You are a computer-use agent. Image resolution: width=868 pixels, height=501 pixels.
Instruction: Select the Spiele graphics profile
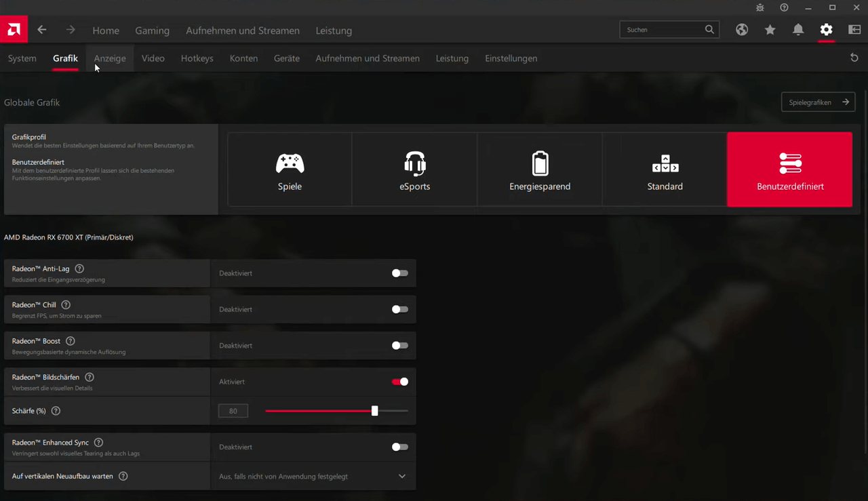click(290, 169)
